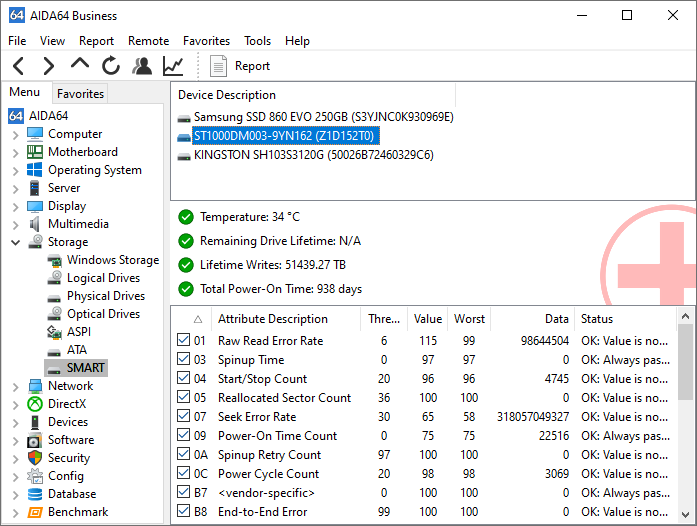
Task: Expand the Motherboard tree node
Action: (x=16, y=153)
